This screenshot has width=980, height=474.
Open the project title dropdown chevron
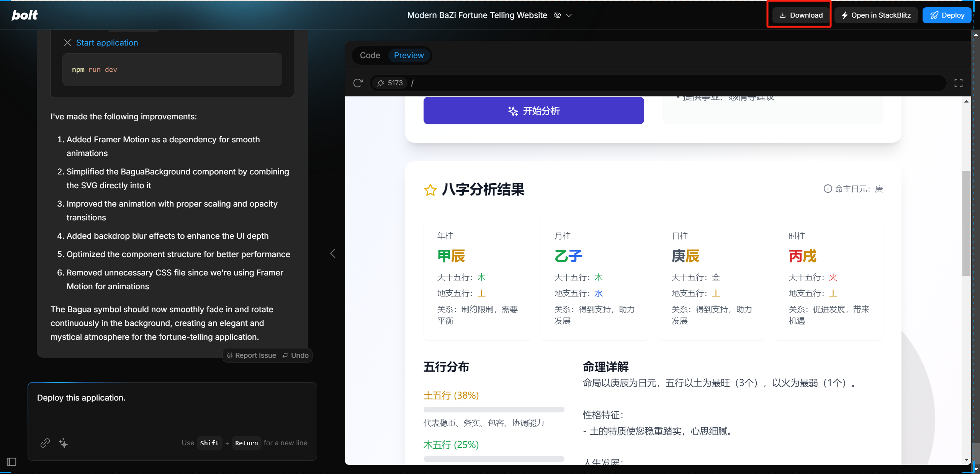[x=569, y=15]
